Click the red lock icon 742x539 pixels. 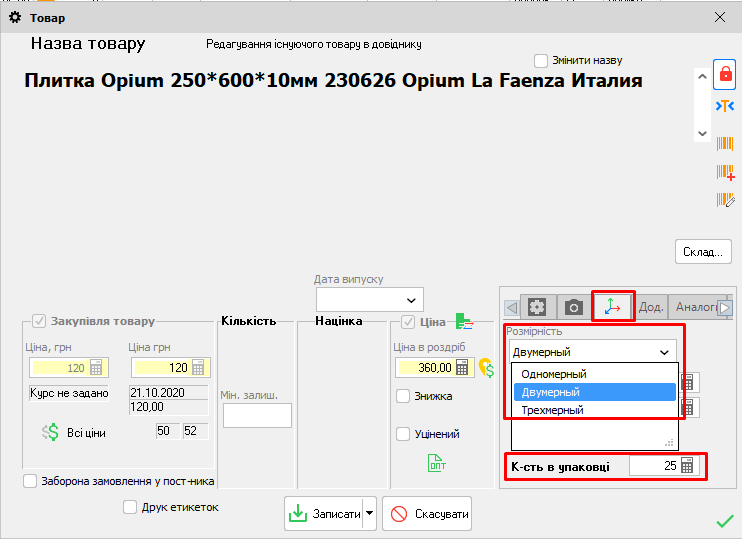click(725, 74)
